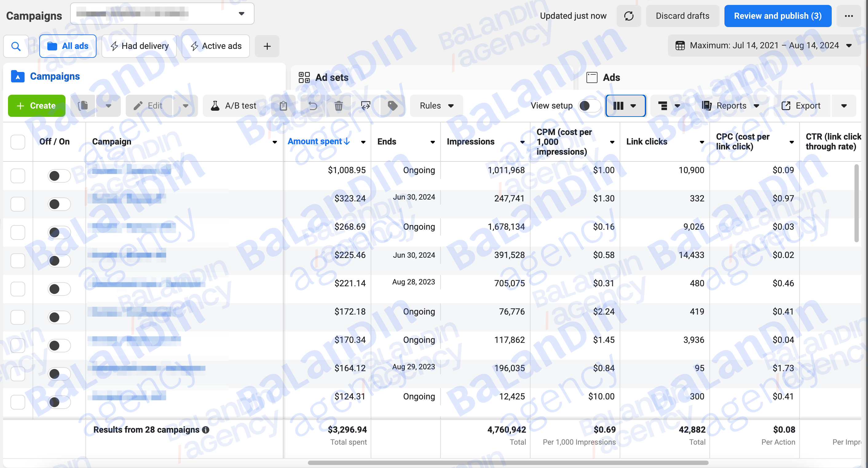Click the calendar icon in date range

pos(680,45)
